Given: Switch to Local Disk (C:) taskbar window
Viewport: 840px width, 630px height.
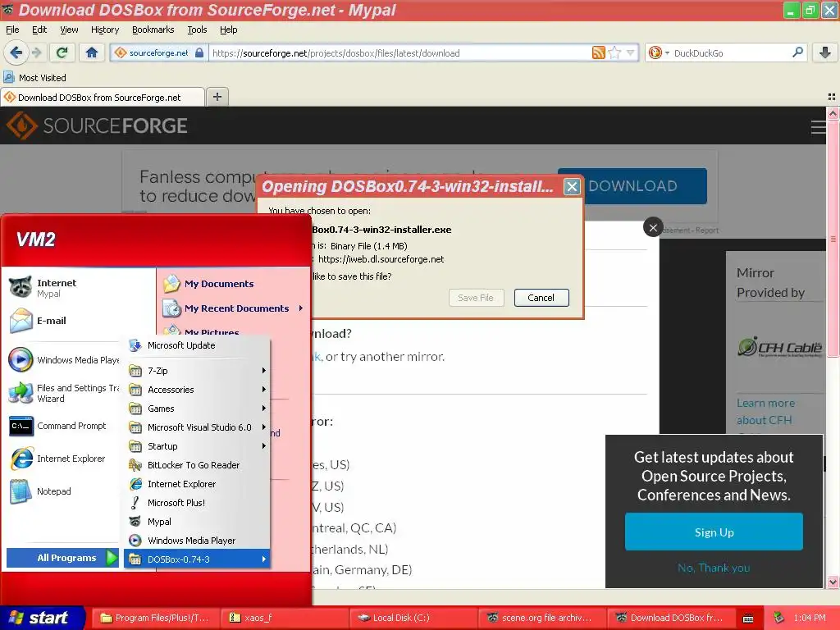Looking at the screenshot, I should click(x=413, y=618).
